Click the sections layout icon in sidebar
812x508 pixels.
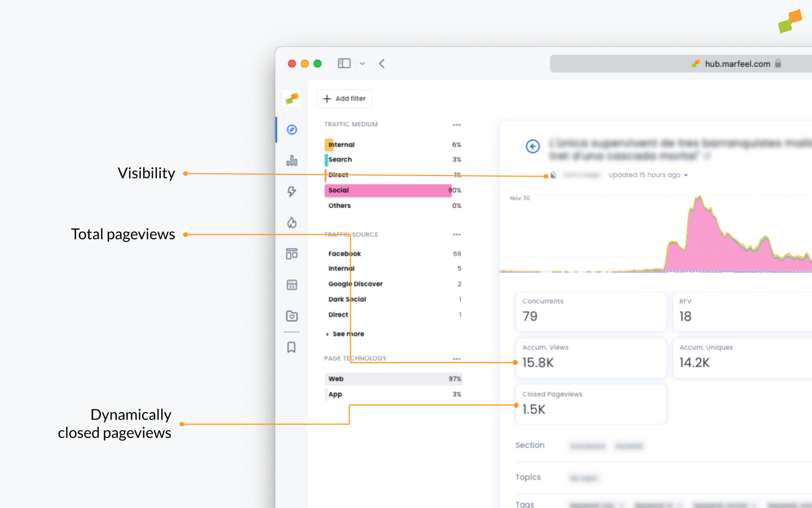point(292,253)
